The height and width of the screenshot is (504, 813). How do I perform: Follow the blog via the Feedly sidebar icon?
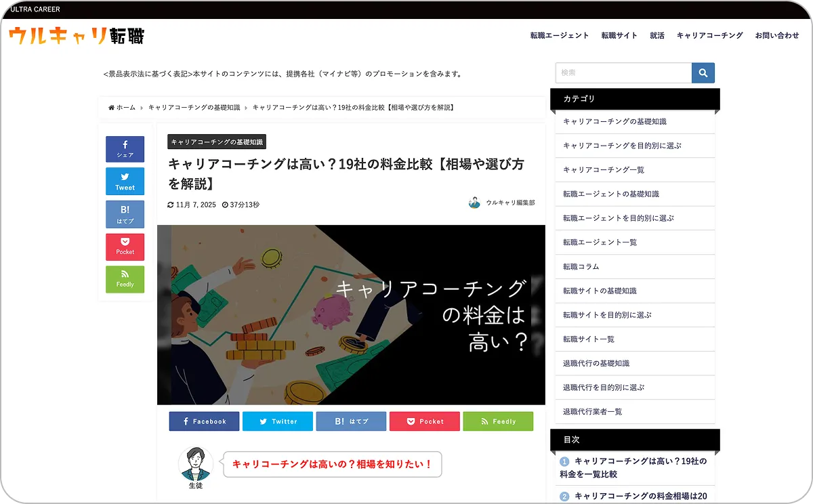pos(125,279)
